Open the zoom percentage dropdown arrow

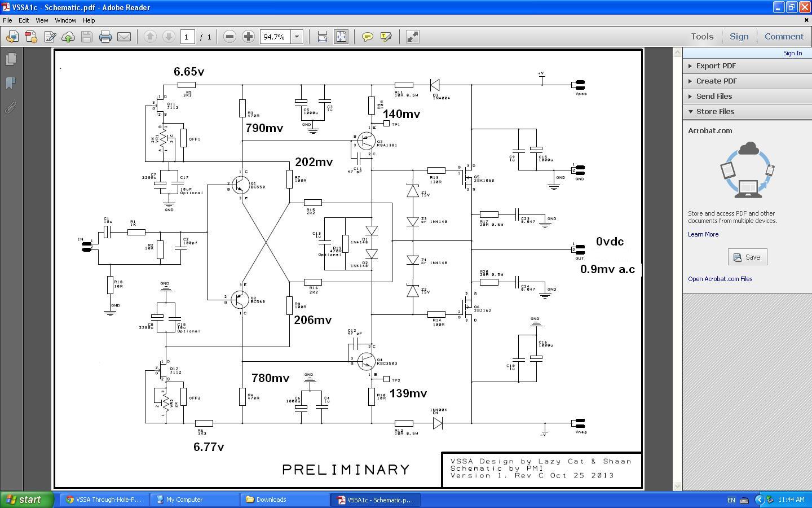pyautogui.click(x=297, y=37)
